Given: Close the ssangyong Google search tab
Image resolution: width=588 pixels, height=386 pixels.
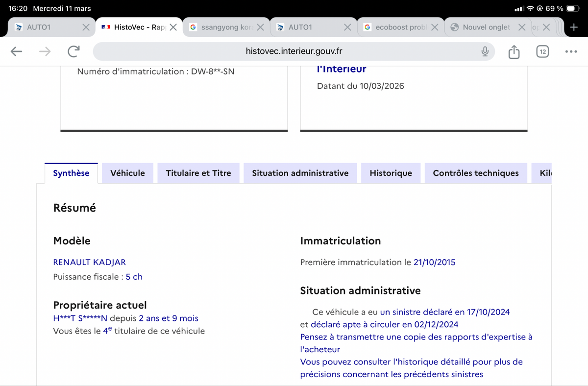Looking at the screenshot, I should tap(260, 27).
